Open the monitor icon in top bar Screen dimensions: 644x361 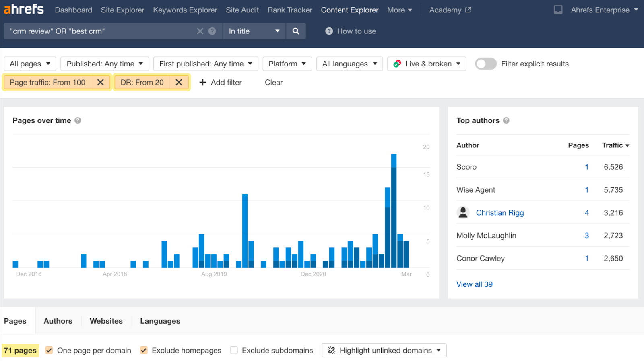tap(558, 10)
